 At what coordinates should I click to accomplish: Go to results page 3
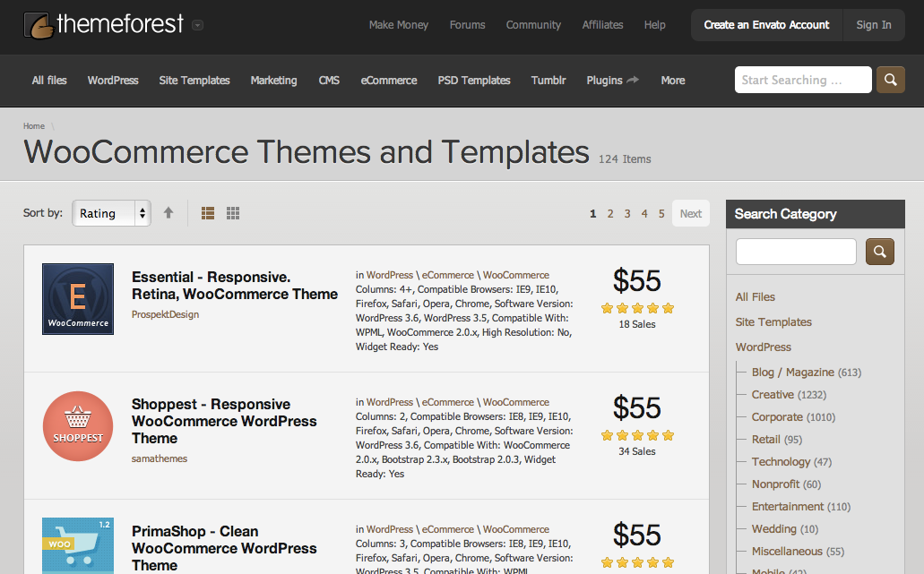point(627,214)
